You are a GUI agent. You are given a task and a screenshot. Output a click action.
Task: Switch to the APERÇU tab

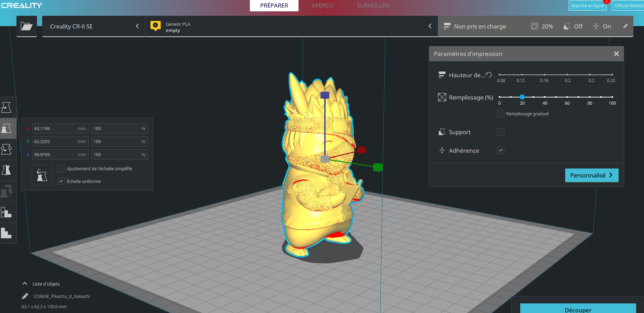322,5
